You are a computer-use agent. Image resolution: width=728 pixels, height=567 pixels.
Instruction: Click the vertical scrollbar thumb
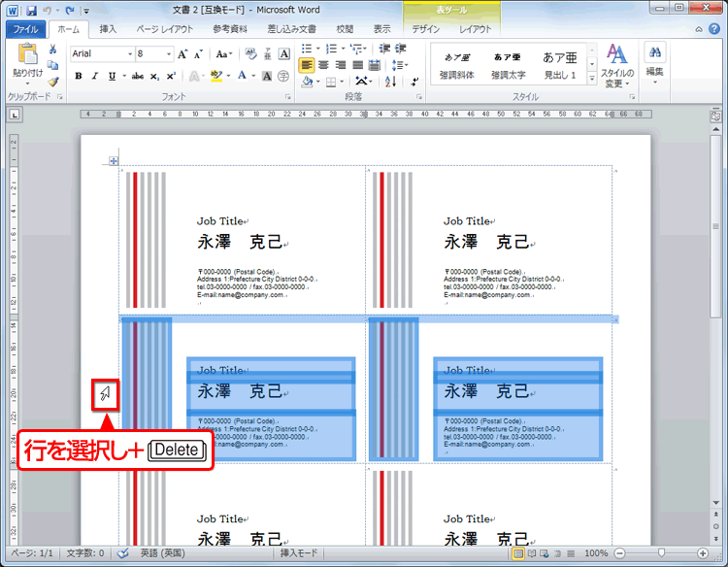pyautogui.click(x=715, y=226)
